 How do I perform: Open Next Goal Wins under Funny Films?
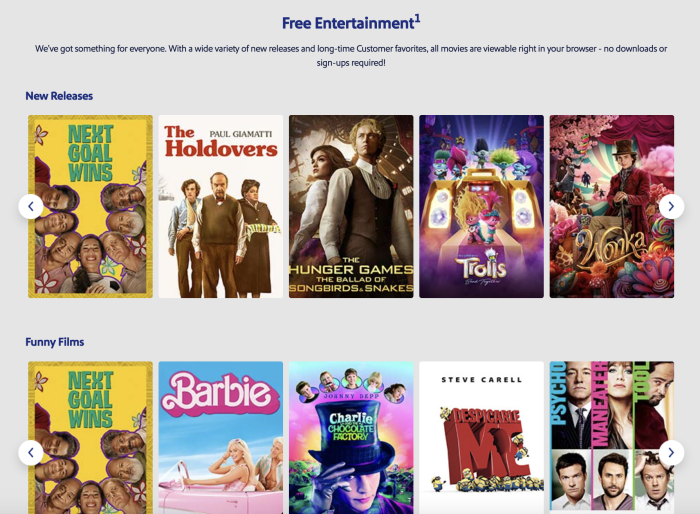(x=90, y=438)
